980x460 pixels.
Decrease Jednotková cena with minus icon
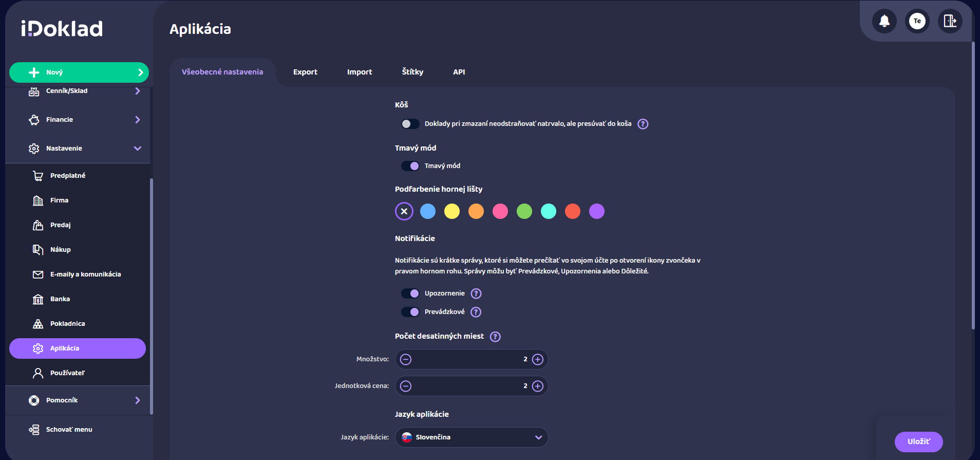[x=406, y=386]
